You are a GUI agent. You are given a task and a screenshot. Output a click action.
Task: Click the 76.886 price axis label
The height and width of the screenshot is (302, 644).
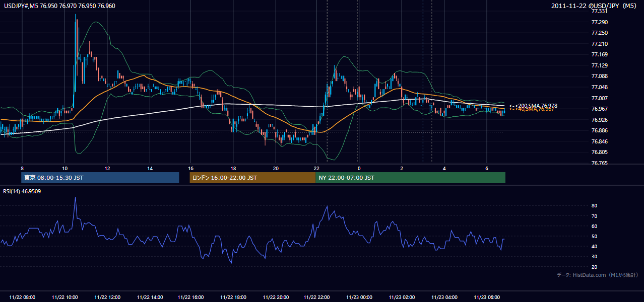pos(600,131)
